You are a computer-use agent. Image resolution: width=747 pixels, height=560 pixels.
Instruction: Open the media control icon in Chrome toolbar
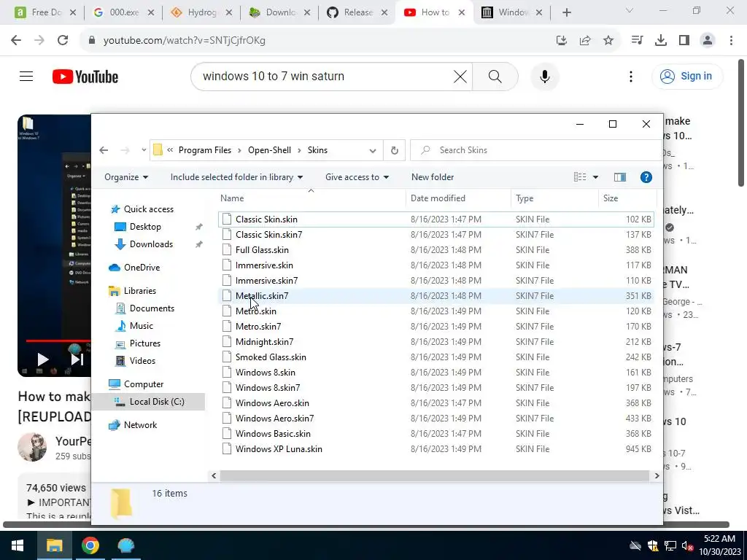[637, 41]
